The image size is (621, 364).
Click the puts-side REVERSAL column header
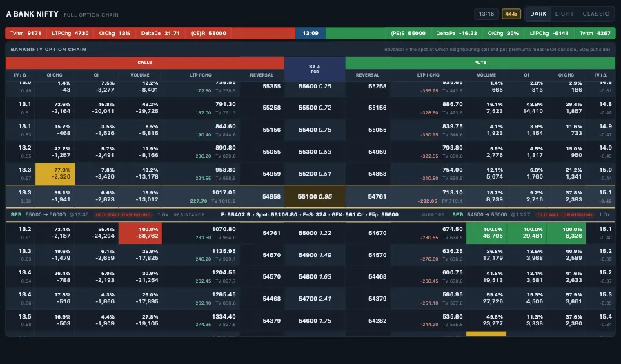(x=368, y=75)
